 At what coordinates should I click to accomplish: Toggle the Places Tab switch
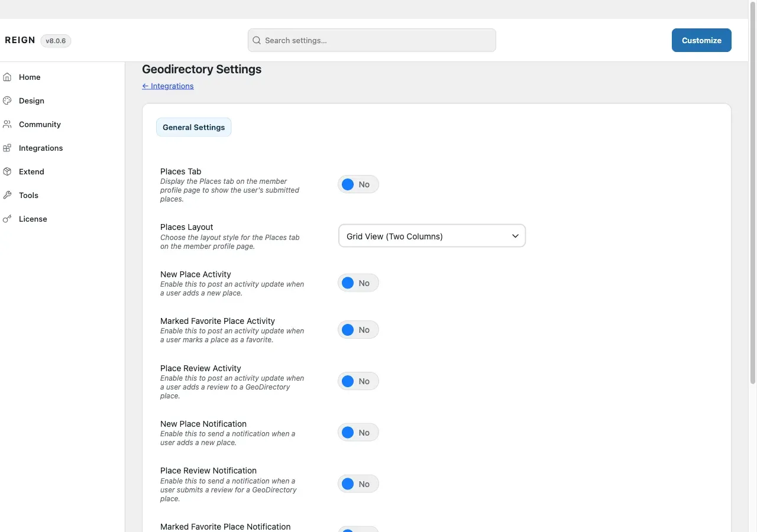click(x=358, y=184)
